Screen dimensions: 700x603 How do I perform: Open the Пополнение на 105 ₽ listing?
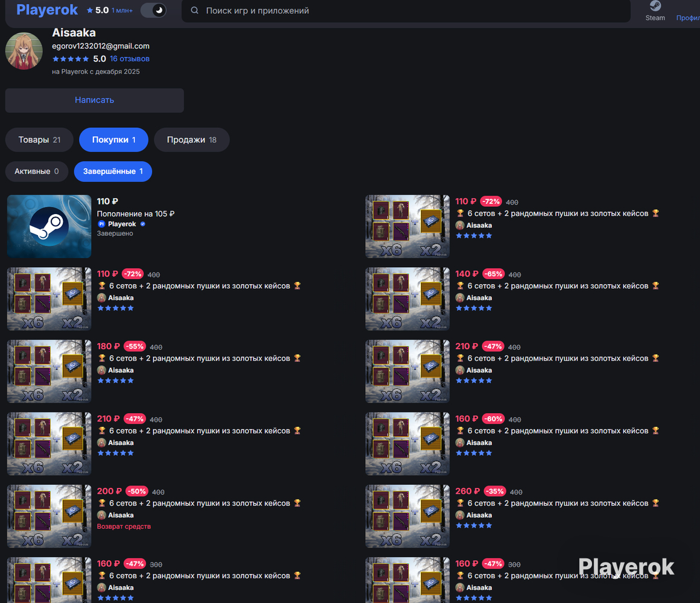(x=136, y=213)
